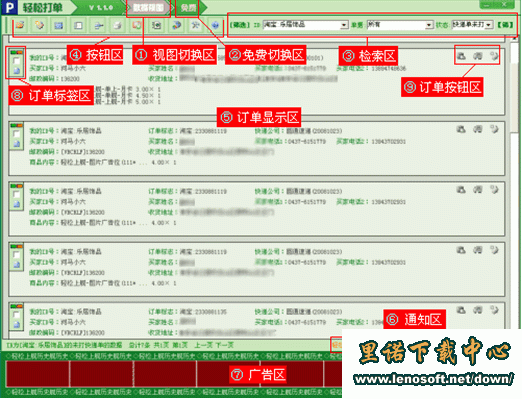Click the vertical scrollbar of the order list

point(515,187)
